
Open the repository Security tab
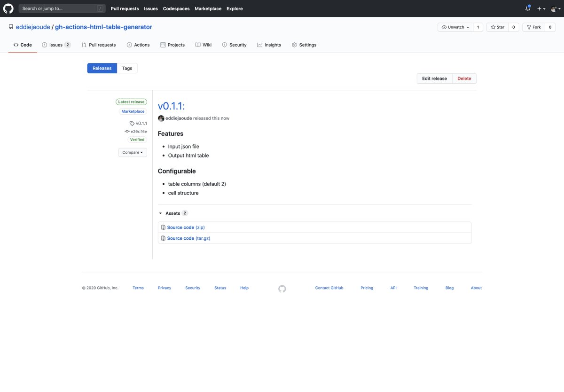(234, 45)
